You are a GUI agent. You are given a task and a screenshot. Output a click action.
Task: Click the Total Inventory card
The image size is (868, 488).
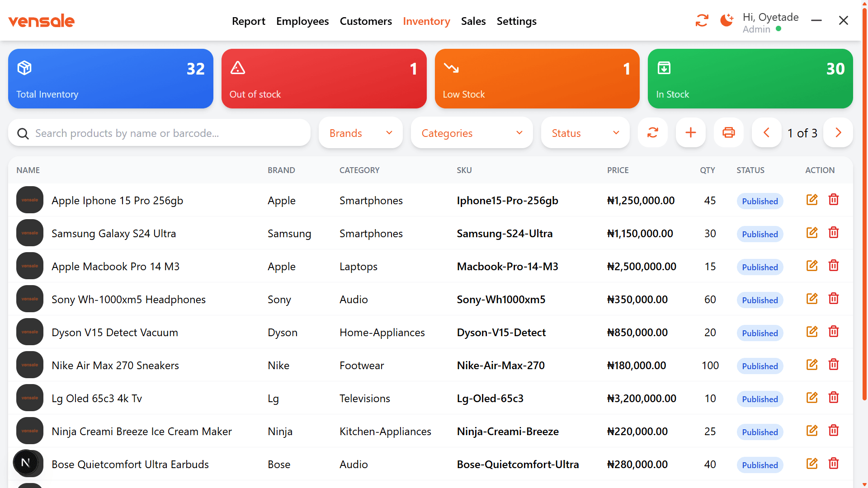(111, 79)
